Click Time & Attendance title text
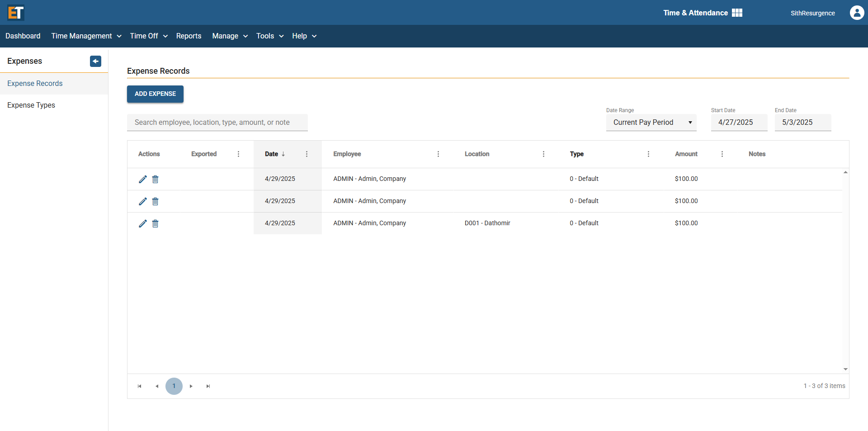The height and width of the screenshot is (431, 868). 695,13
